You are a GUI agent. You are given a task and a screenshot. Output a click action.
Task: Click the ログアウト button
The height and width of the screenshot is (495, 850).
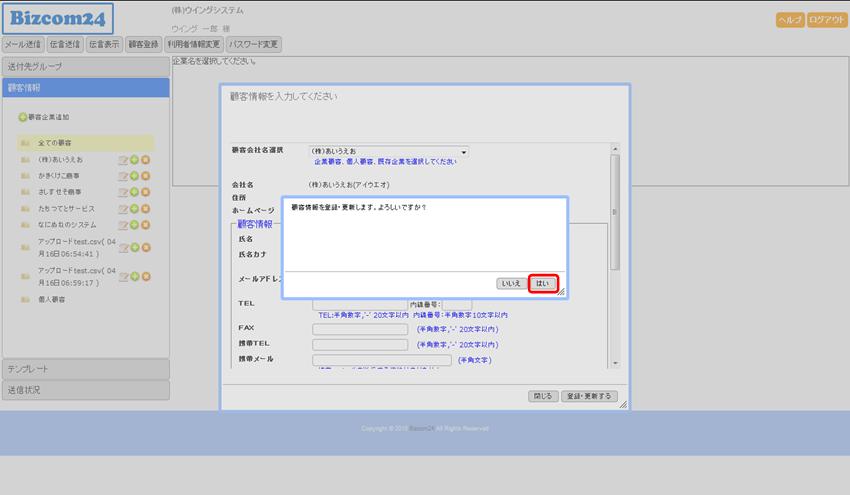click(827, 20)
